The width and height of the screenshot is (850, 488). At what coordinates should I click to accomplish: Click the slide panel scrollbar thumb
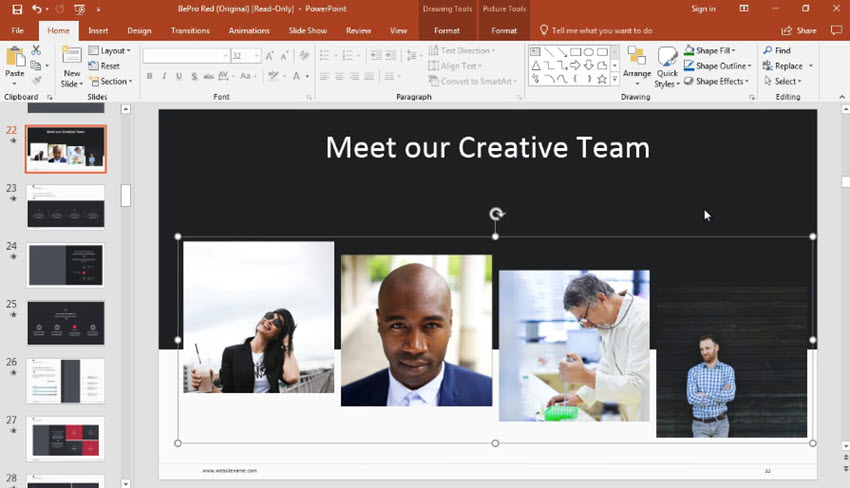[x=126, y=195]
